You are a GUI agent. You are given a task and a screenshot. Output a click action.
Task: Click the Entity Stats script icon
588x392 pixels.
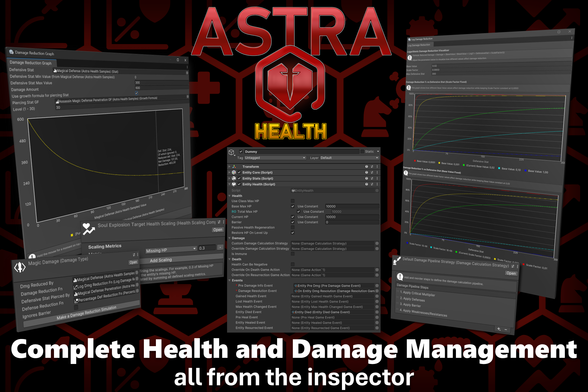coord(234,178)
